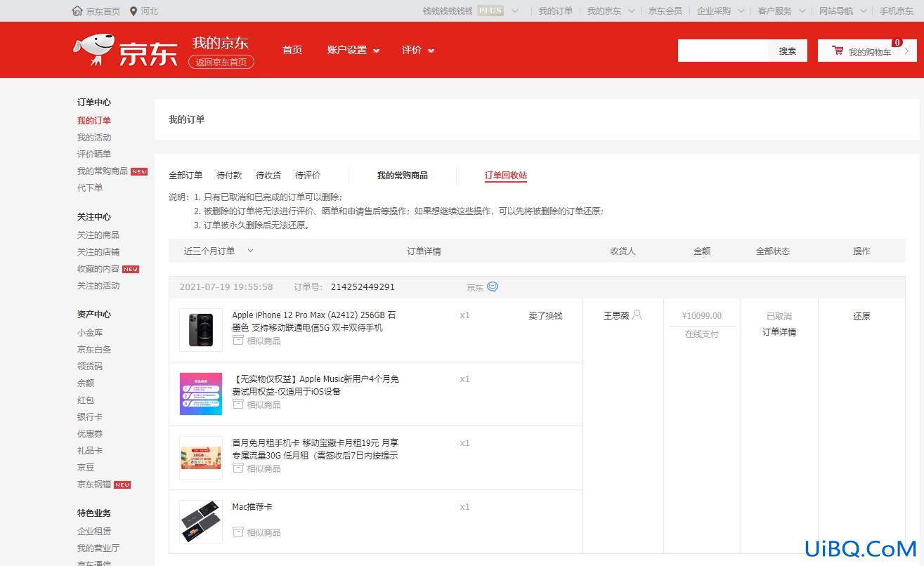Viewport: 924px width, 566px height.
Task: Expand the 评价 dropdown menu
Action: click(x=431, y=51)
